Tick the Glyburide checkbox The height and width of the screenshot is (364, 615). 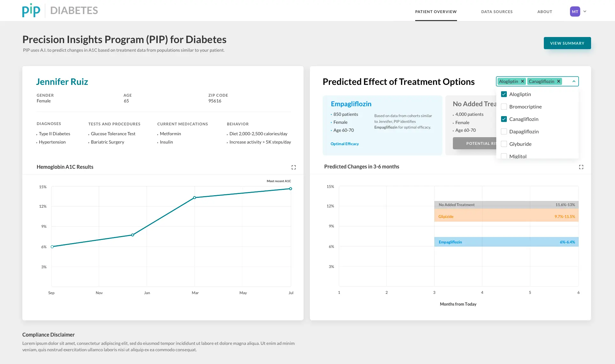pos(504,144)
